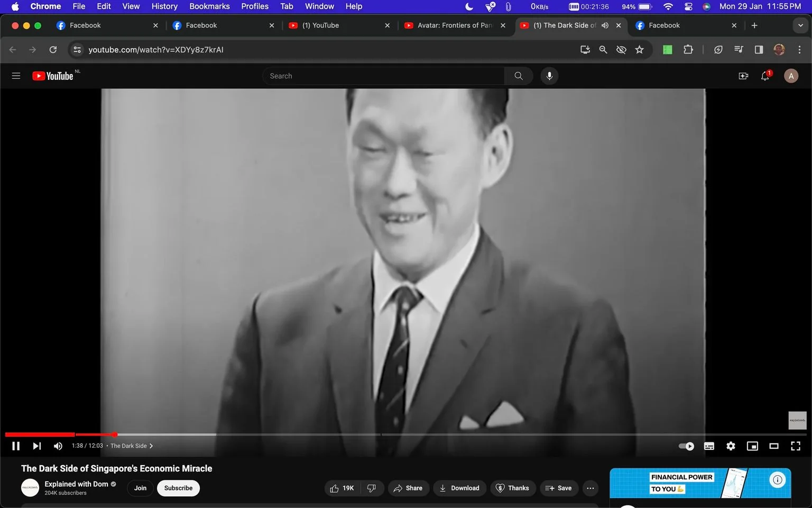Viewport: 812px width, 508px height.
Task: Open the player settings gear
Action: click(x=731, y=446)
